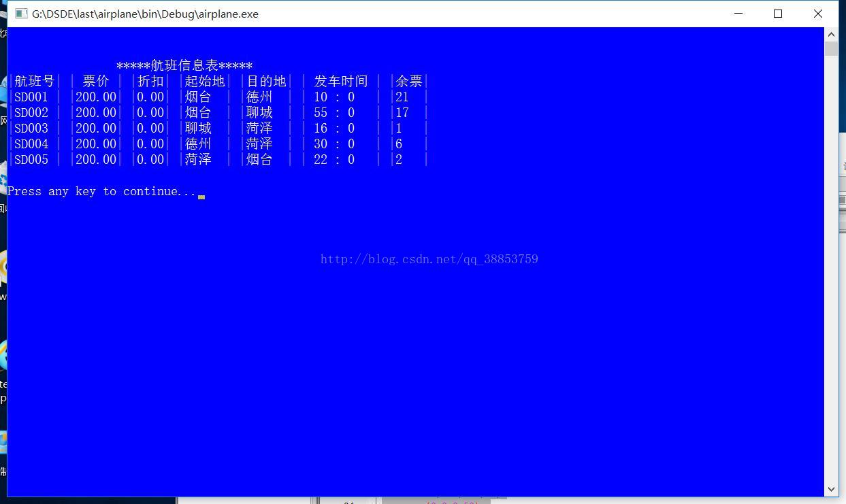The width and height of the screenshot is (846, 504).
Task: Click the Press any key to continue prompt
Action: tap(101, 191)
